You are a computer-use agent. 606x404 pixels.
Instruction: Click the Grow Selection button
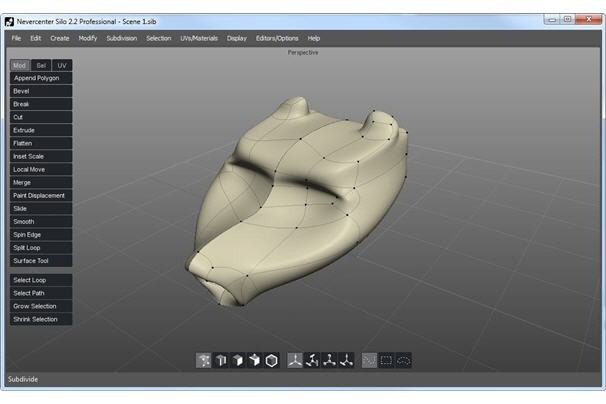[41, 306]
